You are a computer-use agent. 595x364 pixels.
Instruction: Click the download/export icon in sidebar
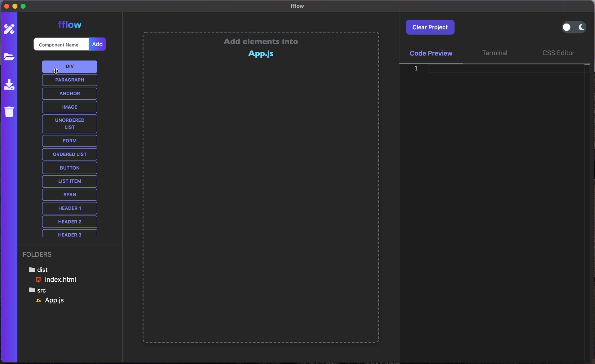tap(9, 84)
